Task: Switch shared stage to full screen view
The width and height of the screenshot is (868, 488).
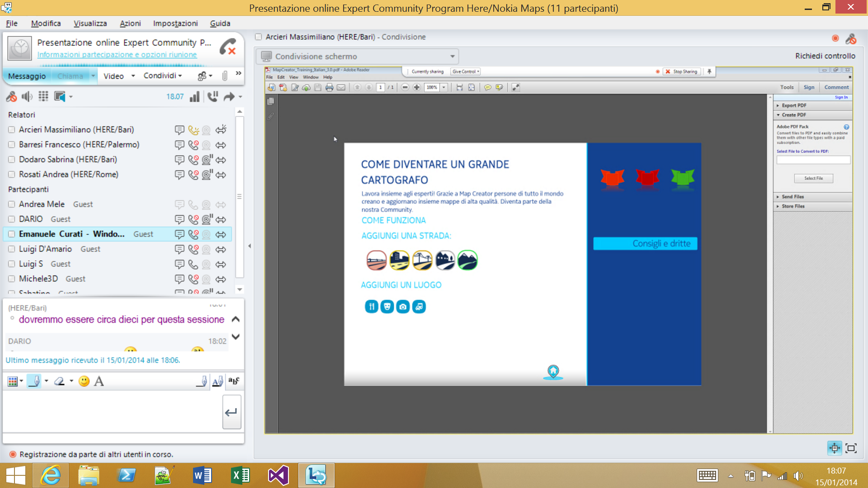Action: pyautogui.click(x=851, y=448)
